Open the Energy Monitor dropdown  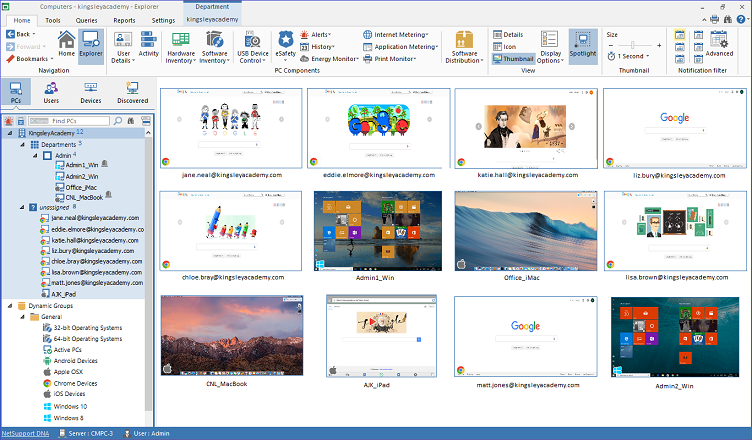[329, 59]
